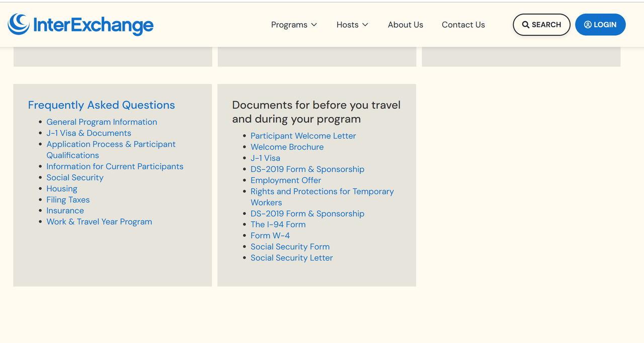This screenshot has height=343, width=644.
Task: Open General Program Information link
Action: pos(102,122)
